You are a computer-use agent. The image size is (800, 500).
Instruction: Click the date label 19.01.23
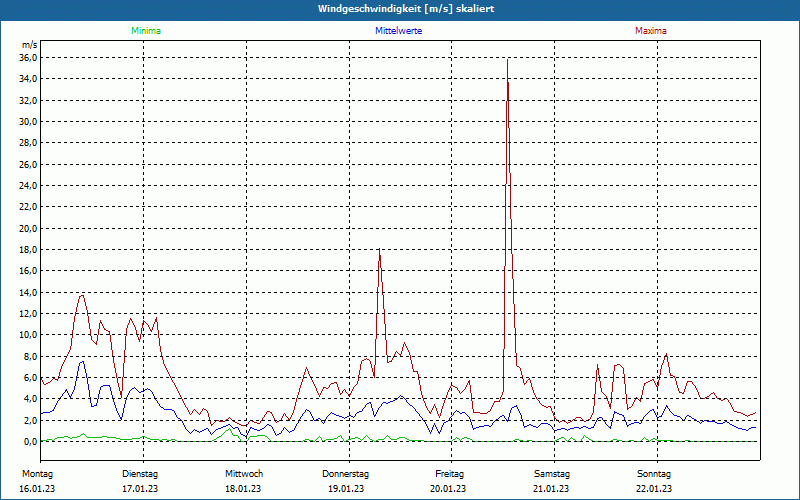coord(346,488)
